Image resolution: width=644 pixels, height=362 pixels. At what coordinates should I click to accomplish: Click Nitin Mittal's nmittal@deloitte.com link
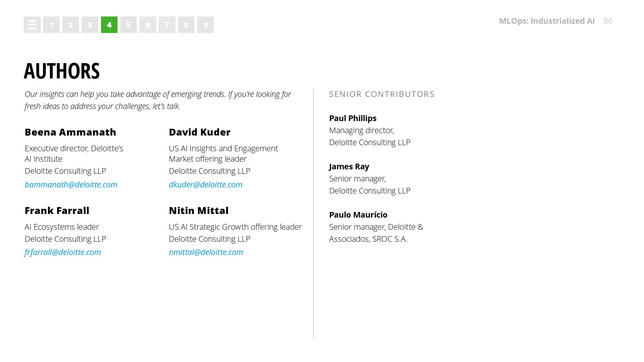tap(206, 252)
